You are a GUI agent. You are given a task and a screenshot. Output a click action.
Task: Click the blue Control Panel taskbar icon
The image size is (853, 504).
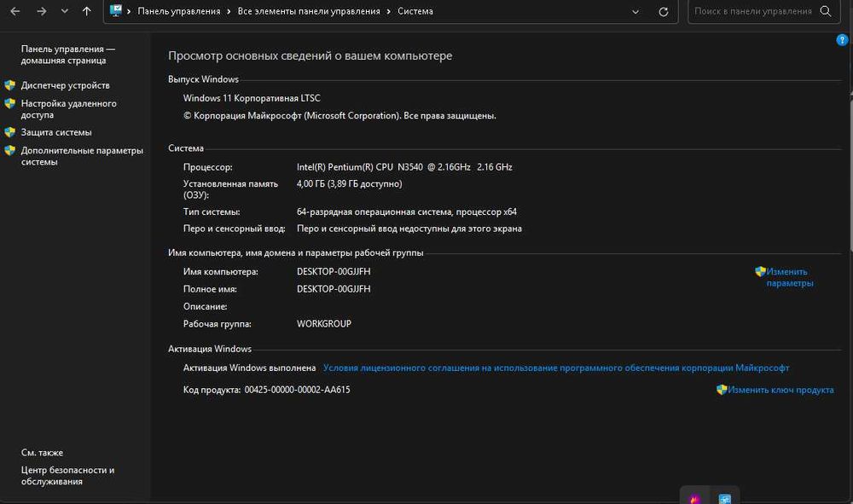coord(724,498)
